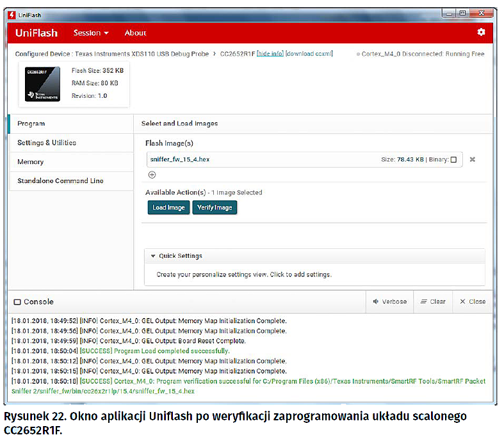Image resolution: width=504 pixels, height=444 pixels.
Task: Click the hide info link
Action: coord(270,54)
